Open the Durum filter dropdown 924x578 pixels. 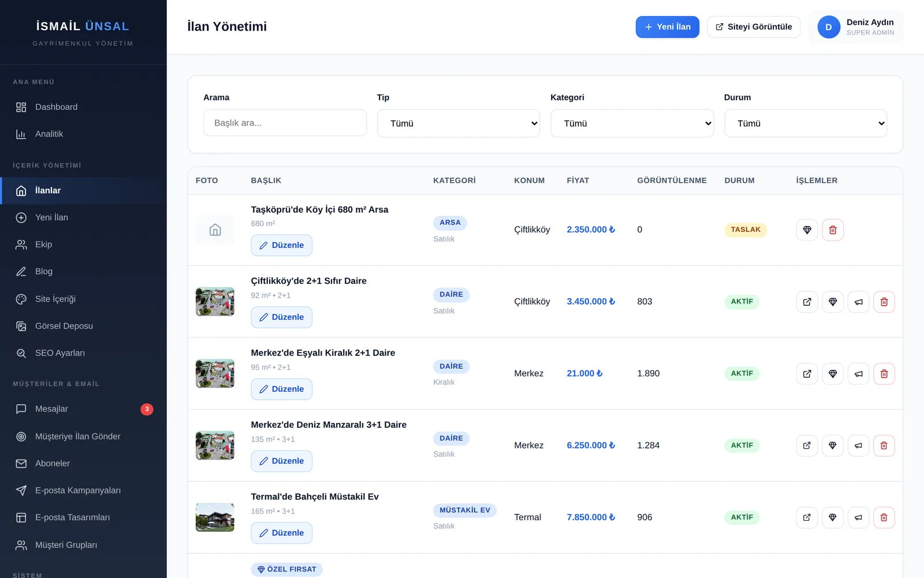coord(806,123)
